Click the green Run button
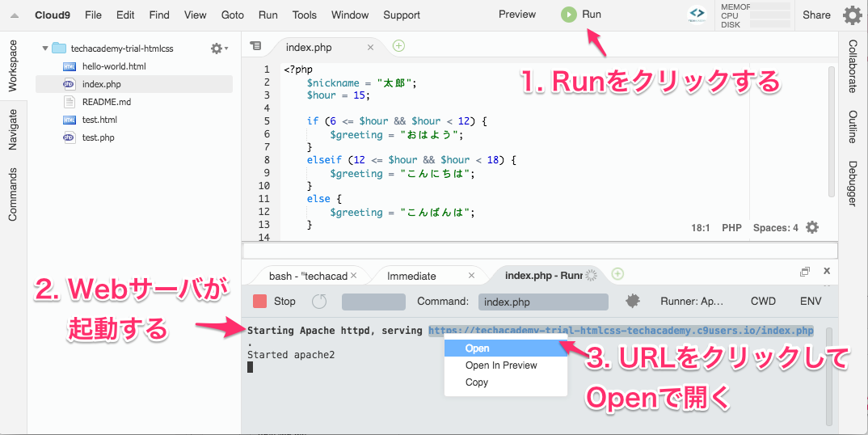The width and height of the screenshot is (868, 435). point(582,15)
